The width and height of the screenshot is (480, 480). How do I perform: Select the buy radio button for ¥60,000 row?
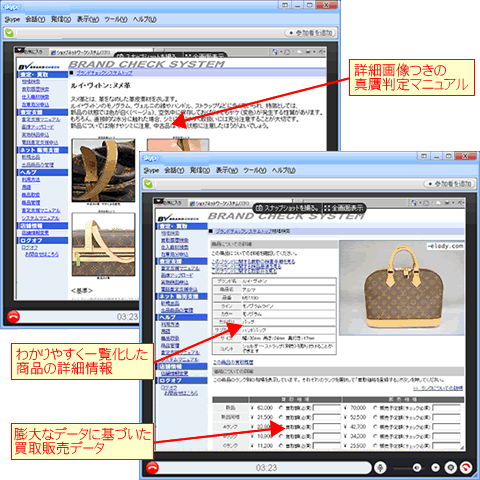click(x=281, y=408)
